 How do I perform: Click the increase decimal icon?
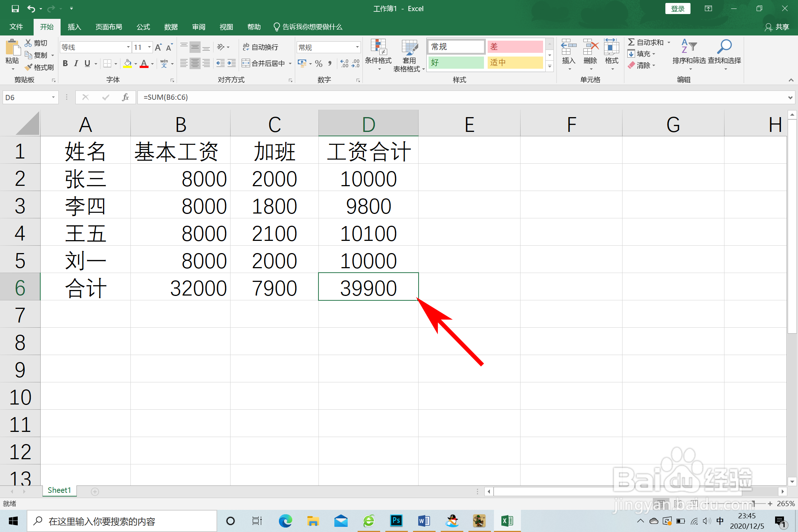click(344, 64)
